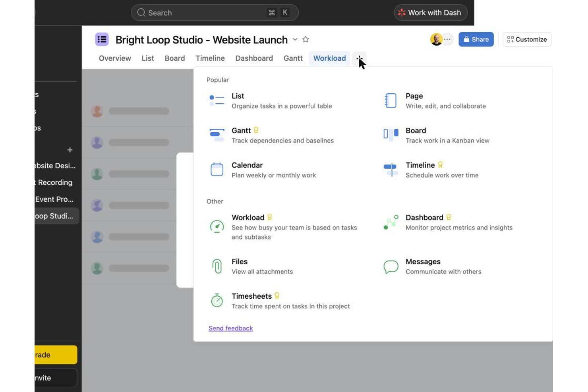This screenshot has height=392, width=588.
Task: Click the Workload tab
Action: [329, 58]
